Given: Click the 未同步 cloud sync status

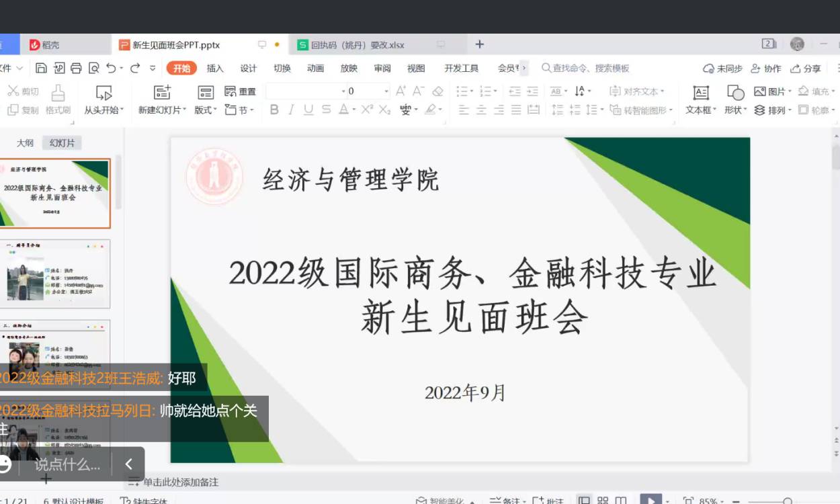Looking at the screenshot, I should (722, 68).
